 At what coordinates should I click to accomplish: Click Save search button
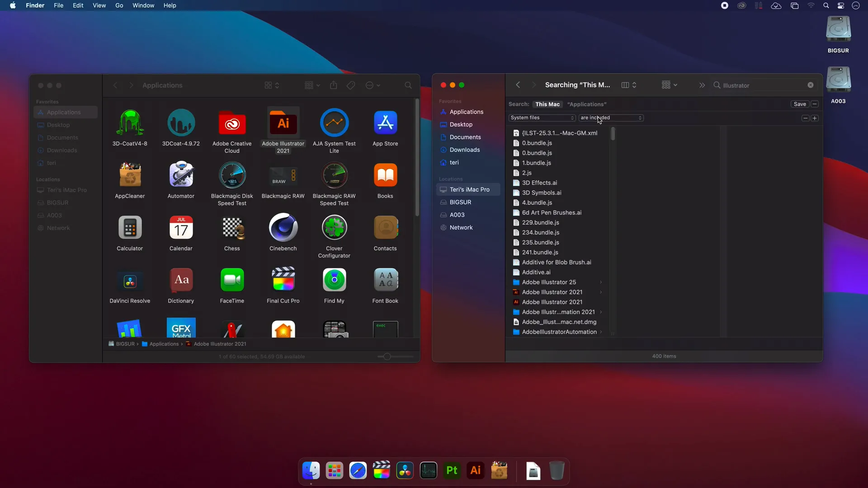(800, 104)
